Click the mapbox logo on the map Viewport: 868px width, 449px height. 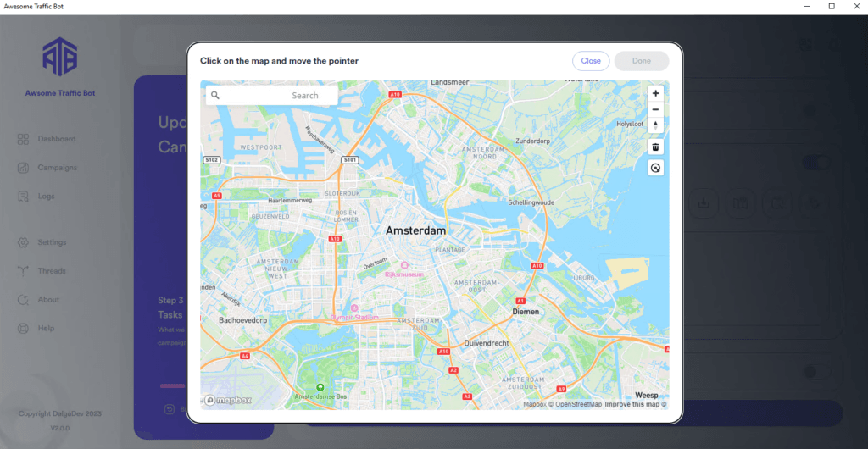point(227,400)
